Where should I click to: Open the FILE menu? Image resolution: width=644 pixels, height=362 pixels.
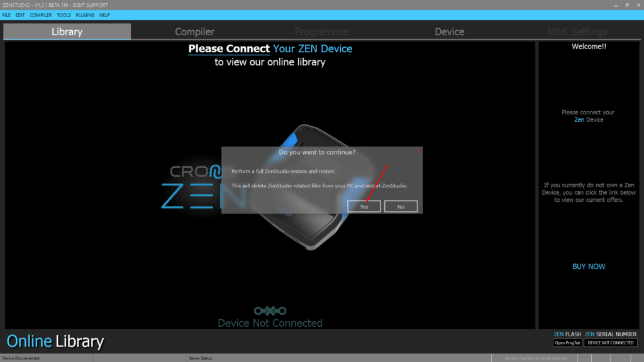(x=6, y=15)
